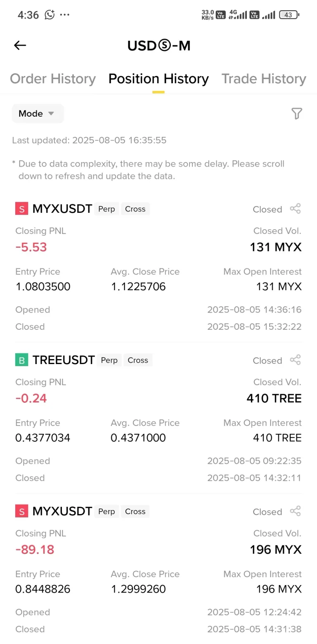317x644 pixels.
Task: Tap the three-dots notification icon in status bar
Action: pyautogui.click(x=65, y=15)
